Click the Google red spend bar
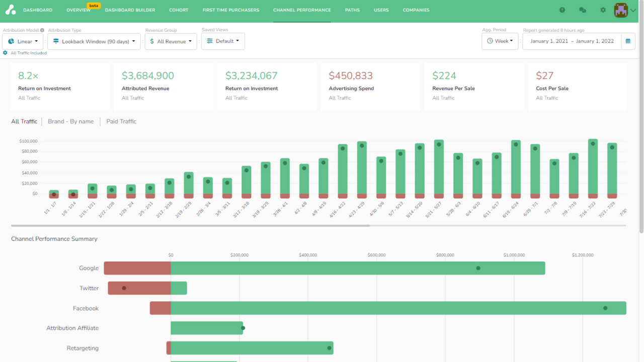 click(x=137, y=268)
